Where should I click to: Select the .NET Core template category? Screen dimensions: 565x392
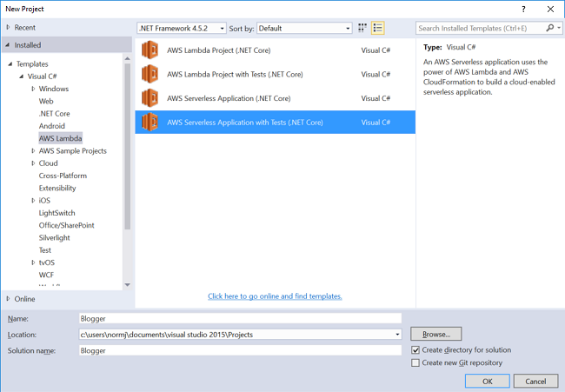click(x=55, y=114)
